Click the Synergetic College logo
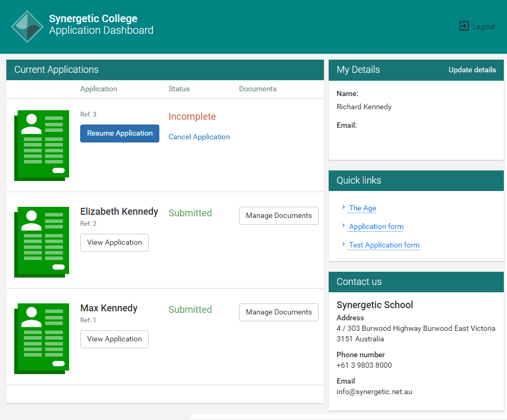 pyautogui.click(x=27, y=26)
